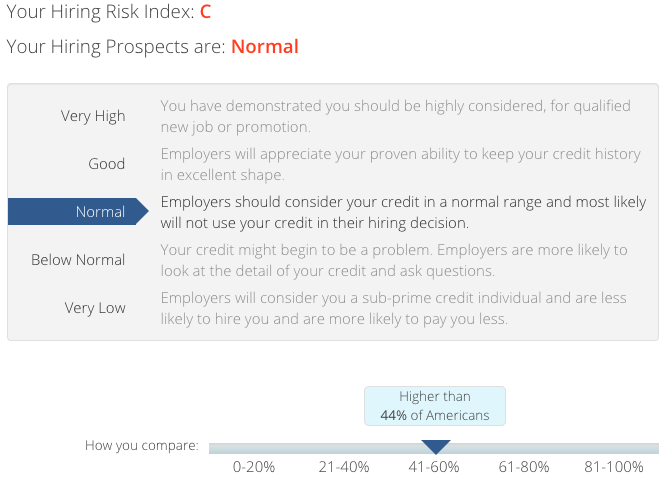Click the highlighted Normal rating tab
The width and height of the screenshot is (670, 499).
[78, 211]
